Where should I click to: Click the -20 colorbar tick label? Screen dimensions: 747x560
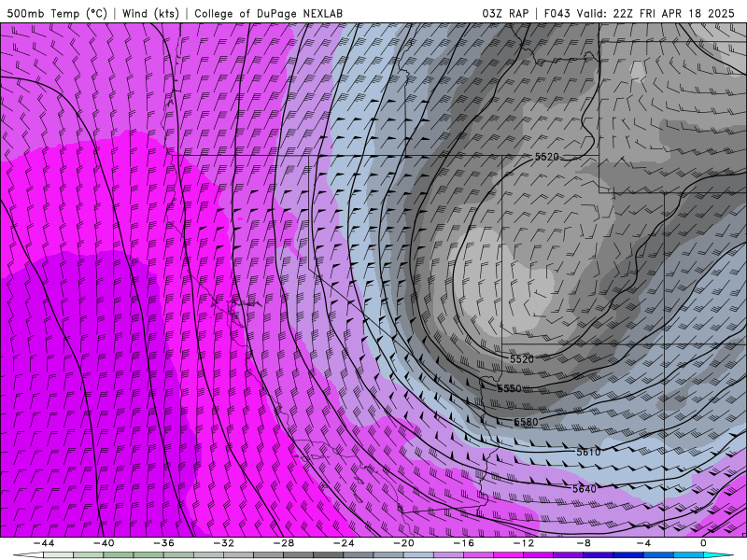click(403, 543)
